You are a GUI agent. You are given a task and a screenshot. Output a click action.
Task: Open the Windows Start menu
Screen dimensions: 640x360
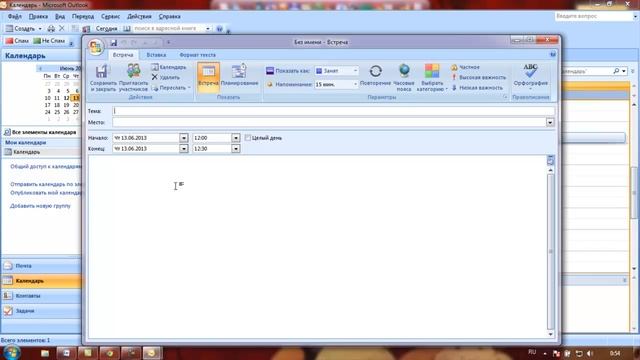(11, 352)
